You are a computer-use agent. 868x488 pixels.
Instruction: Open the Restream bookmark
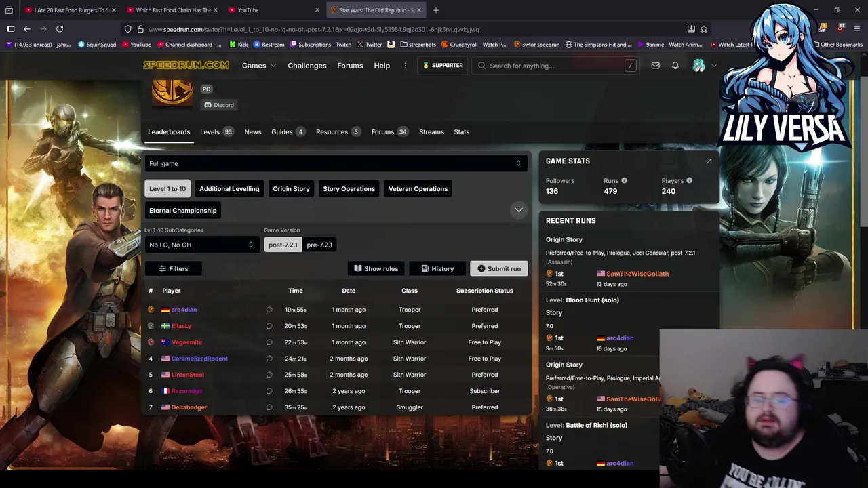pyautogui.click(x=269, y=45)
